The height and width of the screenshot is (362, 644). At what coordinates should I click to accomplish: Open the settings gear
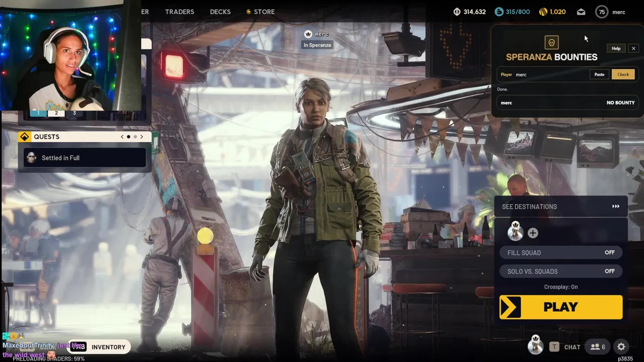click(x=621, y=347)
